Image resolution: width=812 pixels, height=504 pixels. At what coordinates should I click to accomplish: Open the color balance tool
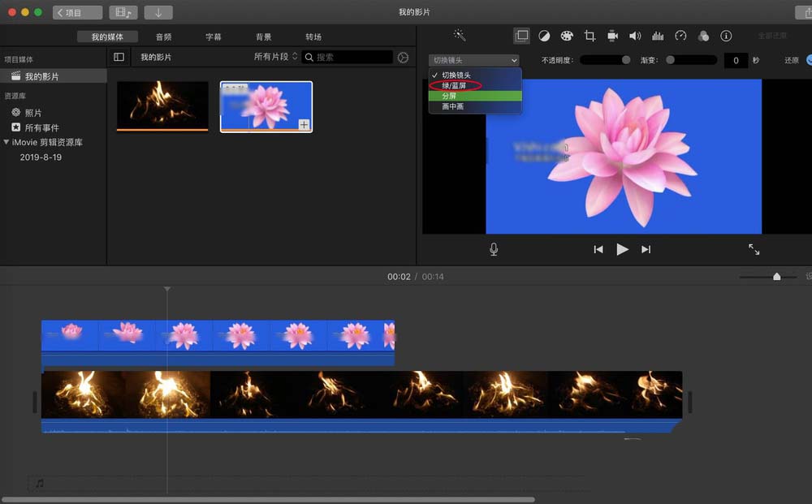point(544,36)
